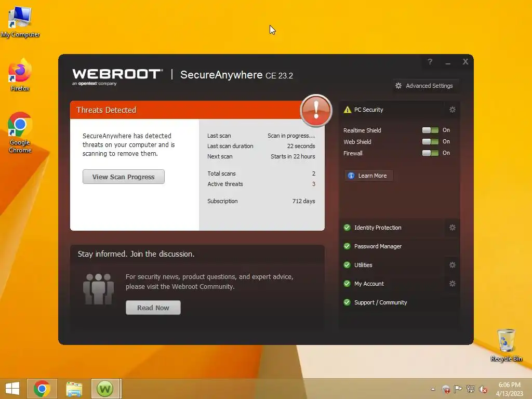Click the Utilities green checkmark icon
This screenshot has height=399, width=532.
(x=347, y=265)
